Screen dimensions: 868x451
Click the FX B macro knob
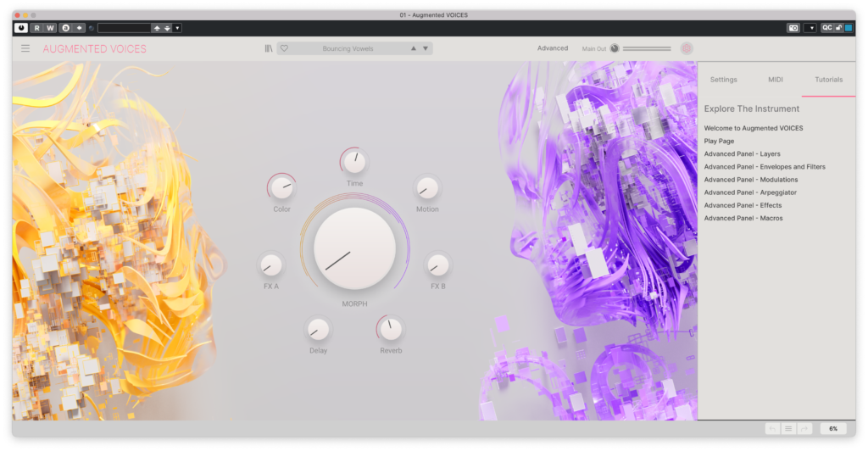pos(438,265)
